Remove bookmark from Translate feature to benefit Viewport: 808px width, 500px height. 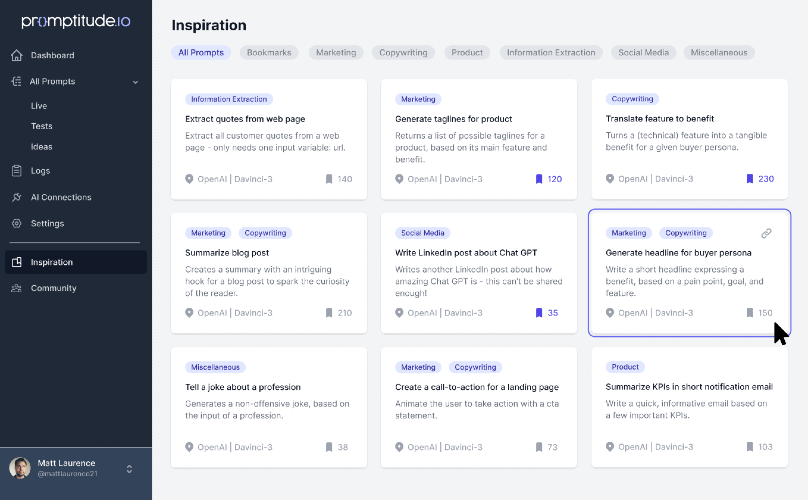(750, 179)
